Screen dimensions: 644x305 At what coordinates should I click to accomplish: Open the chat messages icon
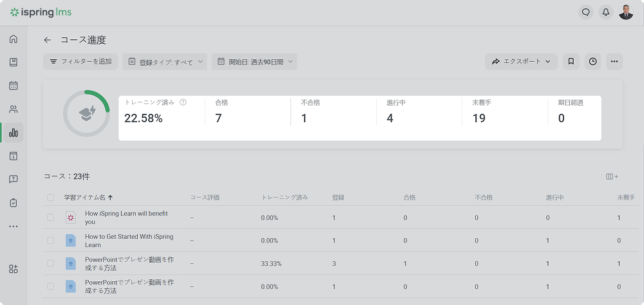[x=585, y=12]
